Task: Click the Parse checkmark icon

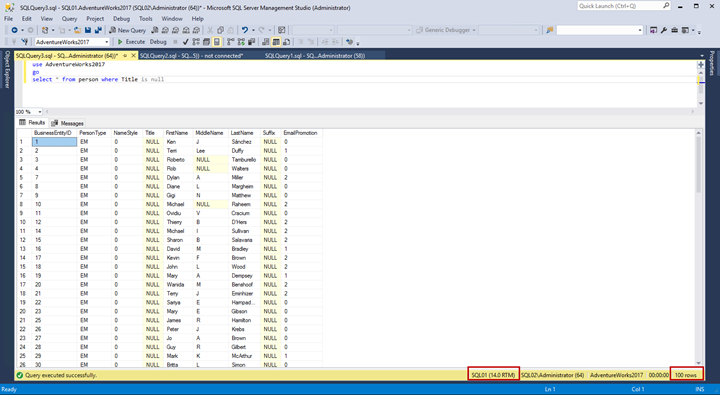Action: click(186, 42)
